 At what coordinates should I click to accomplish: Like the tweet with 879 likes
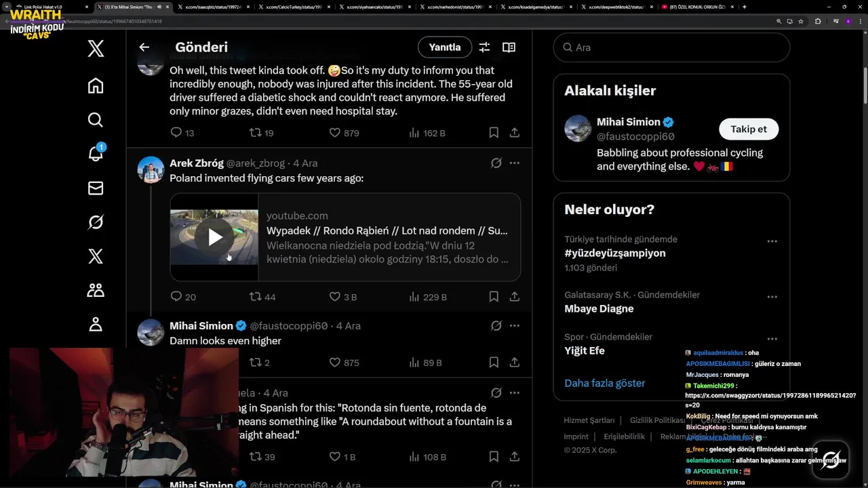[344, 133]
